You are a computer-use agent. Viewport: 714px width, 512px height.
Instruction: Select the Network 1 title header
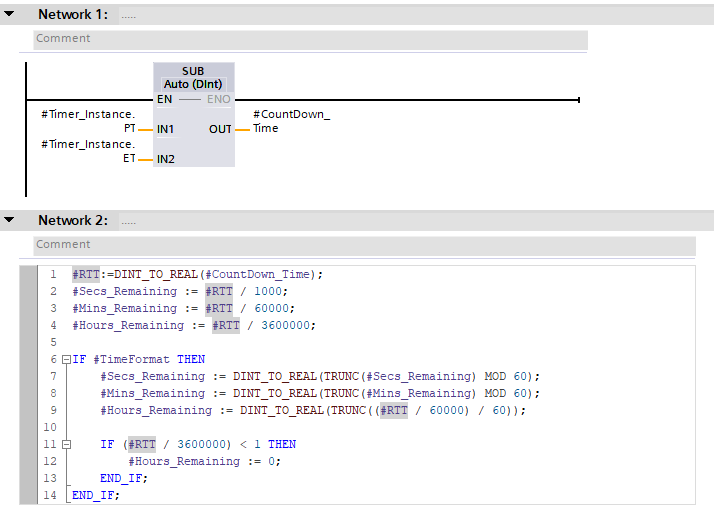pyautogui.click(x=73, y=14)
